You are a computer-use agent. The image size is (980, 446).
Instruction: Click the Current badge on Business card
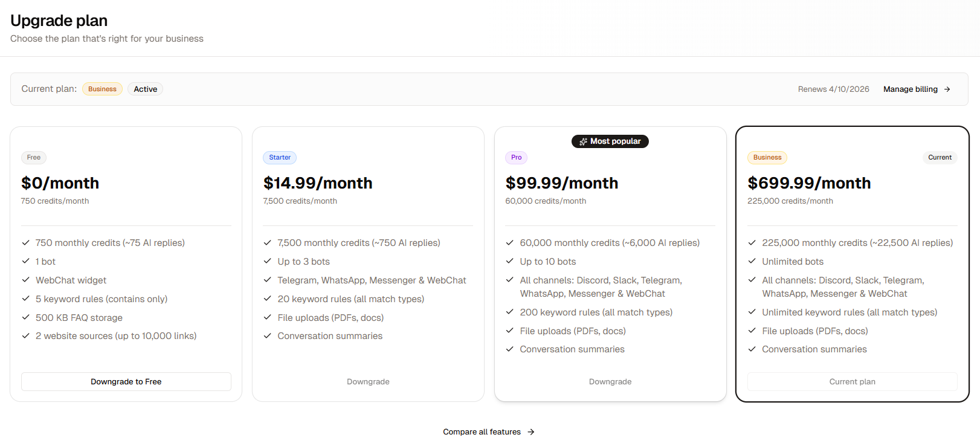pyautogui.click(x=940, y=158)
